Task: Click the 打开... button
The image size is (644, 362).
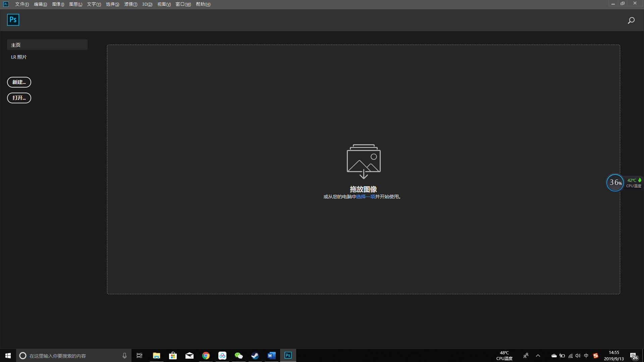Action: 19,98
